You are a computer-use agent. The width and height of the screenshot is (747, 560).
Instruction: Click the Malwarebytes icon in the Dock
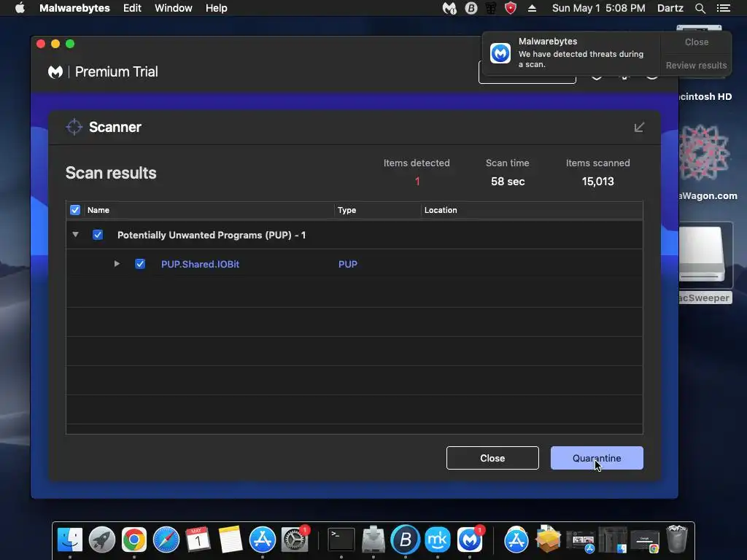click(x=470, y=540)
